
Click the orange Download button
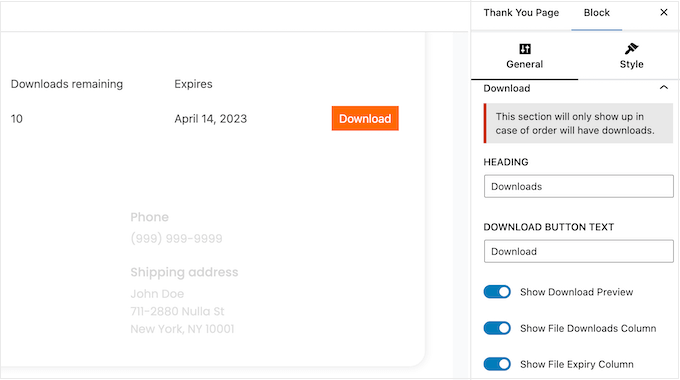pos(365,118)
